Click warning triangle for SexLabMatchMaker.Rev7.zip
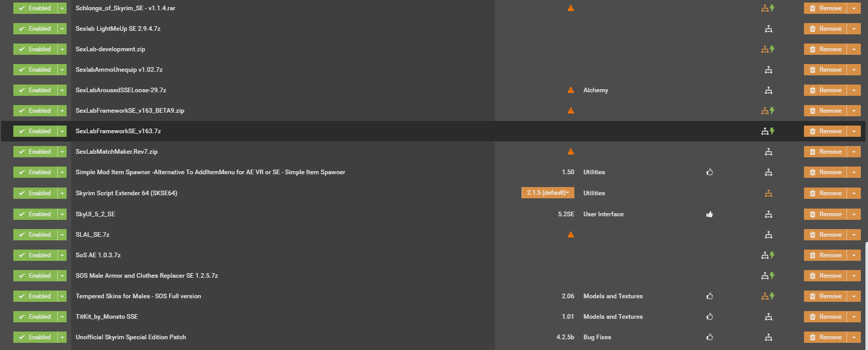The width and height of the screenshot is (868, 350). 570,152
